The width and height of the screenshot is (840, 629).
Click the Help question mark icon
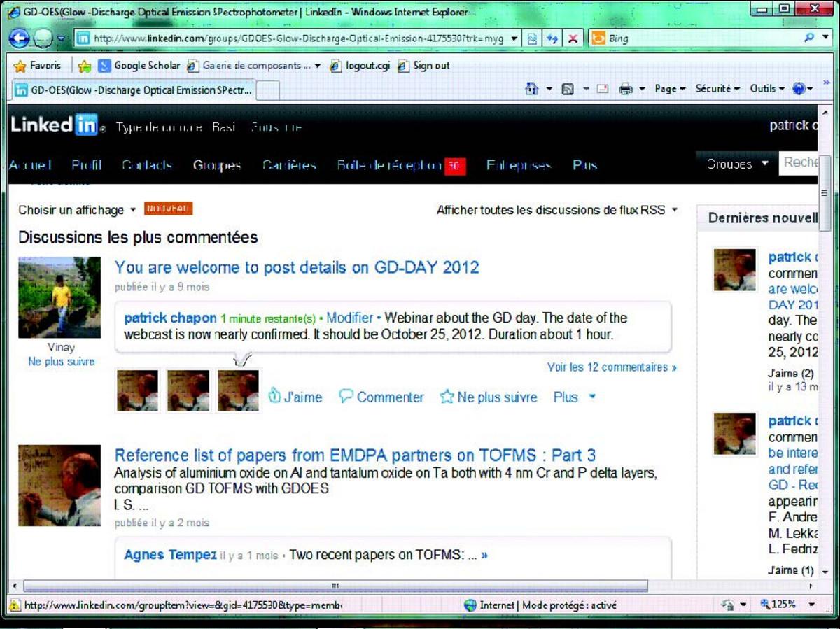799,89
